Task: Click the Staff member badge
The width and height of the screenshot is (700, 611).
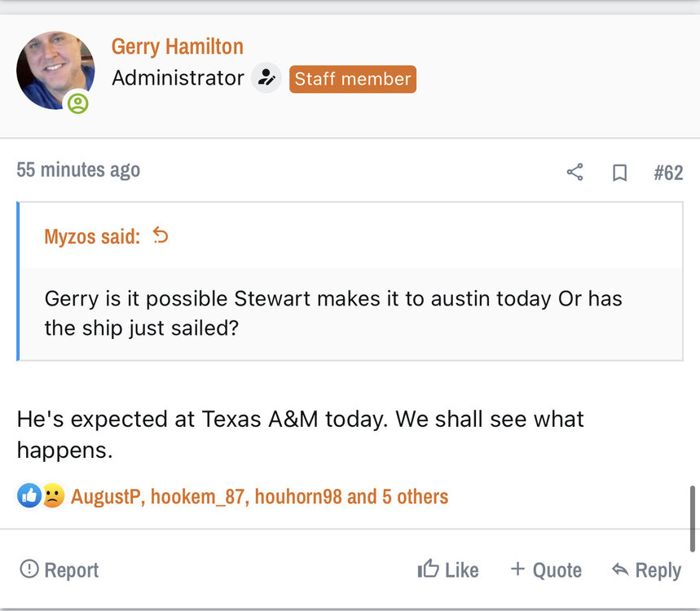Action: pos(352,79)
